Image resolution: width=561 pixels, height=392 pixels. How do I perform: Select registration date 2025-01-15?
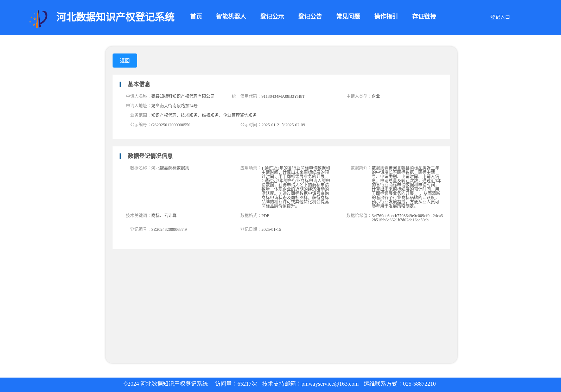[x=271, y=229]
